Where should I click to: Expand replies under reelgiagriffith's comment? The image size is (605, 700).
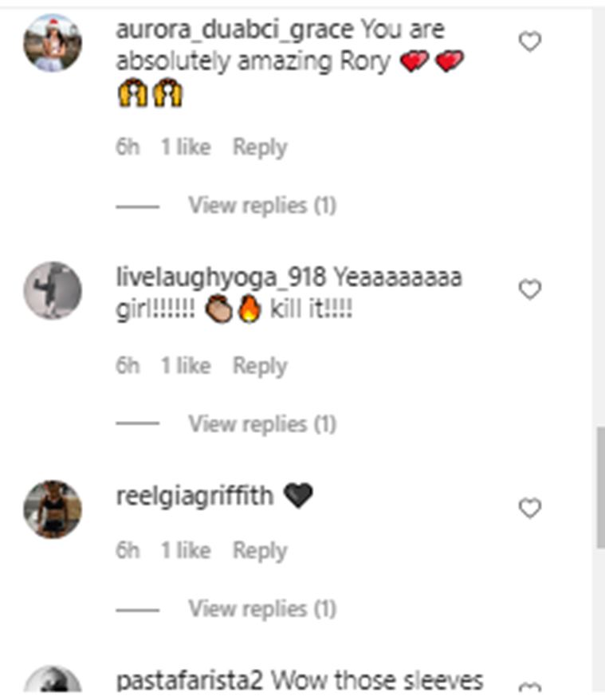(x=261, y=609)
